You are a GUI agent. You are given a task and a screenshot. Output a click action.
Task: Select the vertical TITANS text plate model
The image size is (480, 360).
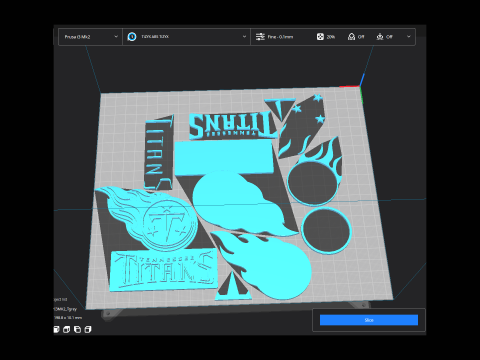(x=159, y=153)
